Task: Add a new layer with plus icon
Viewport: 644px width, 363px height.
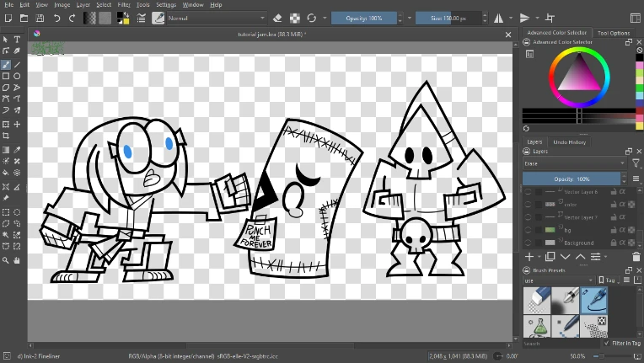Action: tap(529, 256)
